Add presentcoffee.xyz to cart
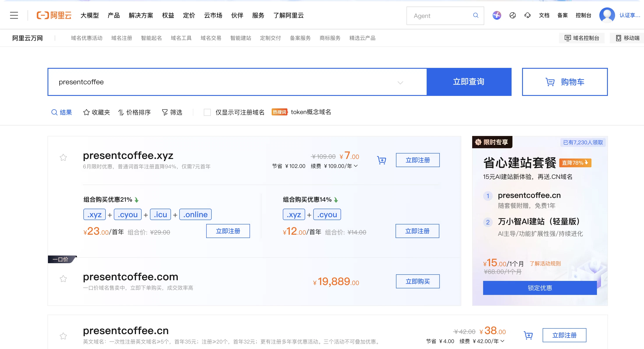Screen dimensions: 644x349 [382, 160]
